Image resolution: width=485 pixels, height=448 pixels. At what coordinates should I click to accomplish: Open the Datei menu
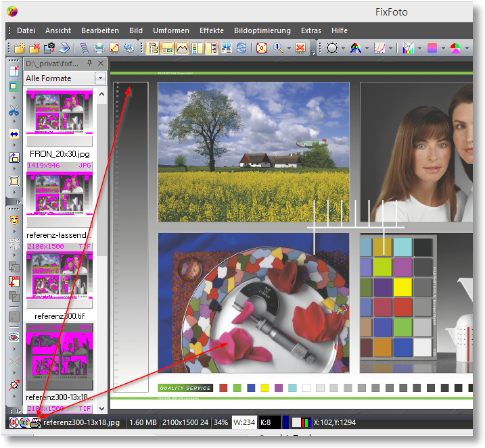[26, 30]
